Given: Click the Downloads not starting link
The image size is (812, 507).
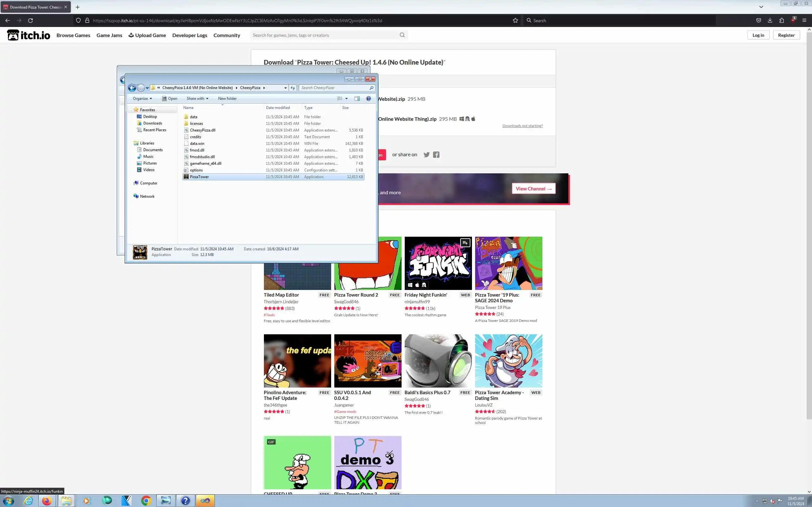Looking at the screenshot, I should [x=522, y=126].
